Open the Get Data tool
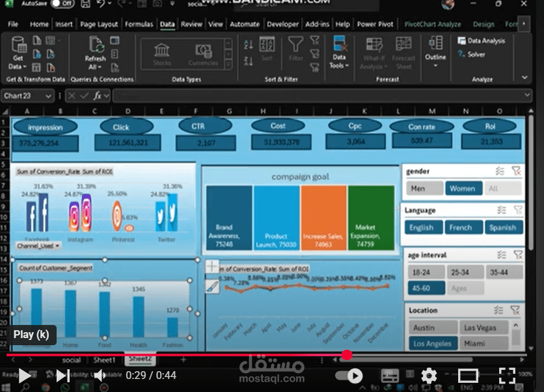Viewport: 544px width, 392px height. pos(18,52)
